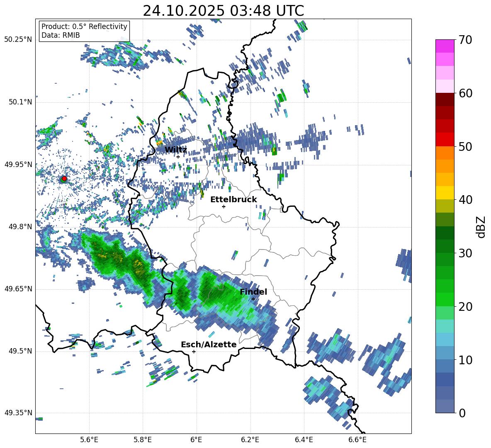The width and height of the screenshot is (491, 448).
Task: Click the 49.5°N latitude label
Action: pyautogui.click(x=20, y=351)
